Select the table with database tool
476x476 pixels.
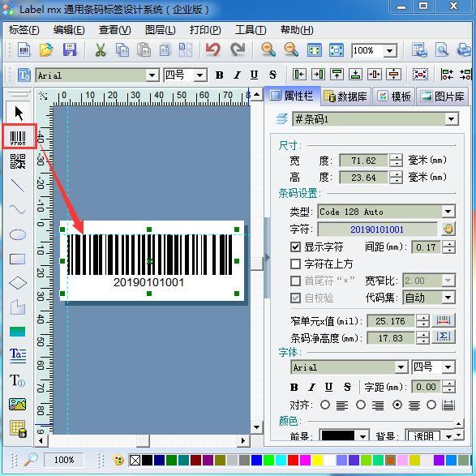click(18, 428)
